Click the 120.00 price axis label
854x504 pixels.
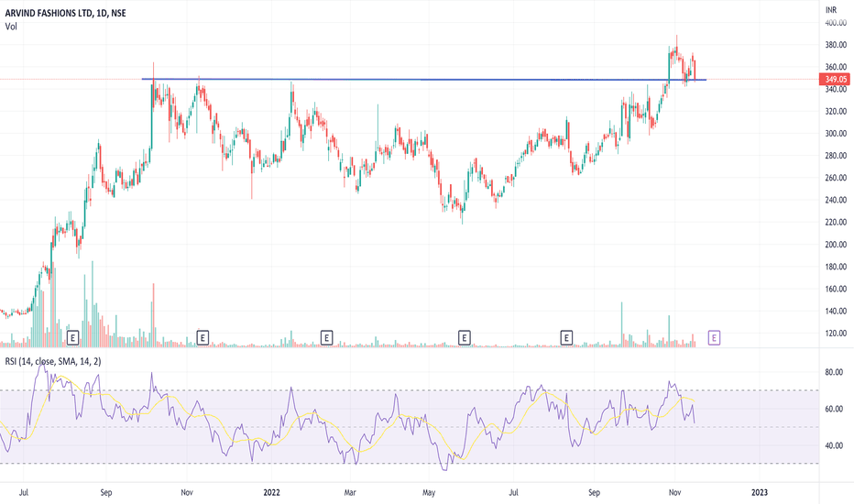(836, 334)
